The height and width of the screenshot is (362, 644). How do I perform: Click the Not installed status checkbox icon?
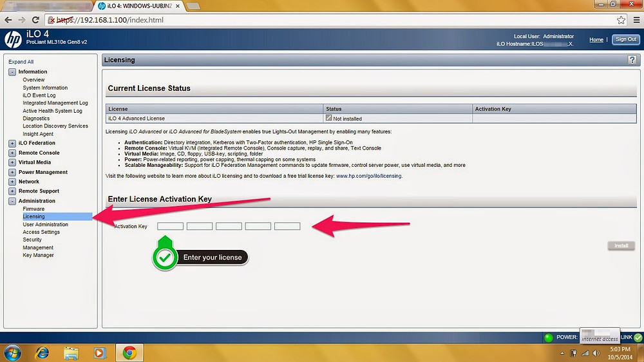pyautogui.click(x=328, y=118)
